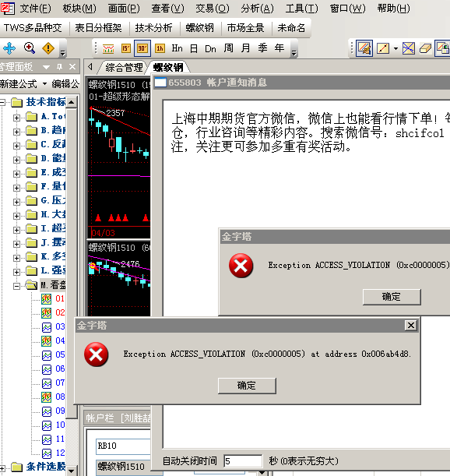Expand the 条件选股 folder node
This screenshot has width=450, height=476.
click(2, 468)
